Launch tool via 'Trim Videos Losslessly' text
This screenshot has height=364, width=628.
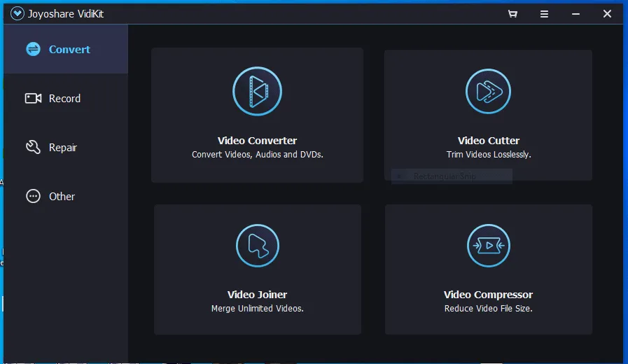point(488,155)
